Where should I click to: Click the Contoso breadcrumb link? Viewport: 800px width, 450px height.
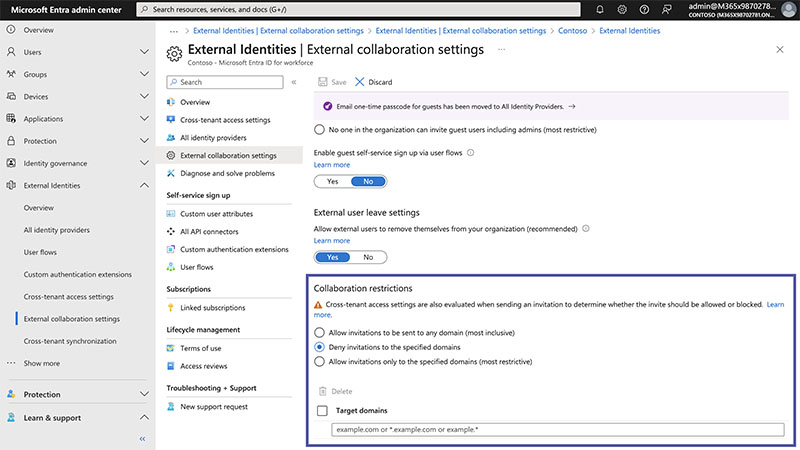click(x=572, y=31)
